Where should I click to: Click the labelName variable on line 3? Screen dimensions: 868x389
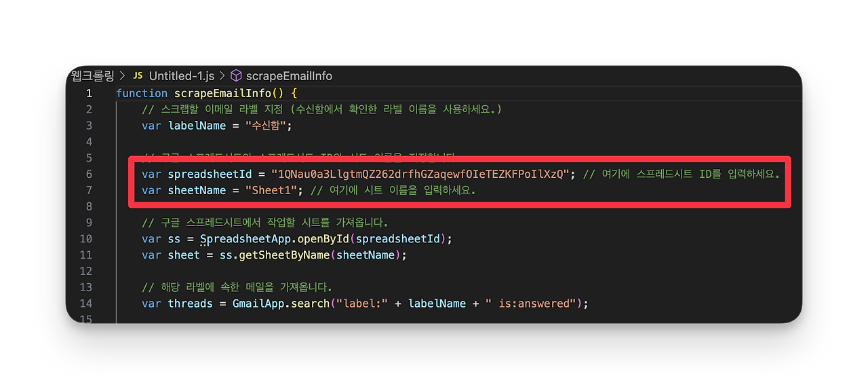197,126
